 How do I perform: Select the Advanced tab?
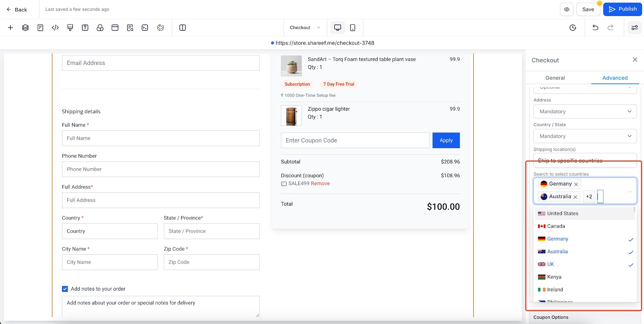point(615,78)
